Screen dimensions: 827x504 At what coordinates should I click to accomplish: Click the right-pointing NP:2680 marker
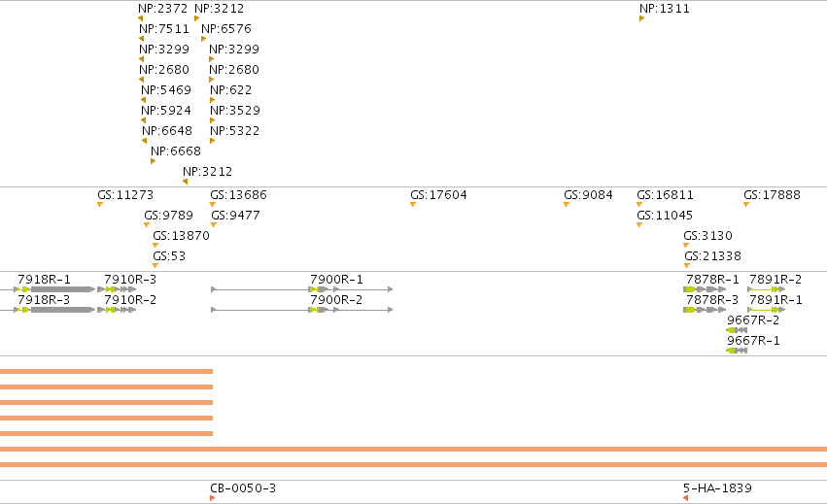(x=212, y=80)
